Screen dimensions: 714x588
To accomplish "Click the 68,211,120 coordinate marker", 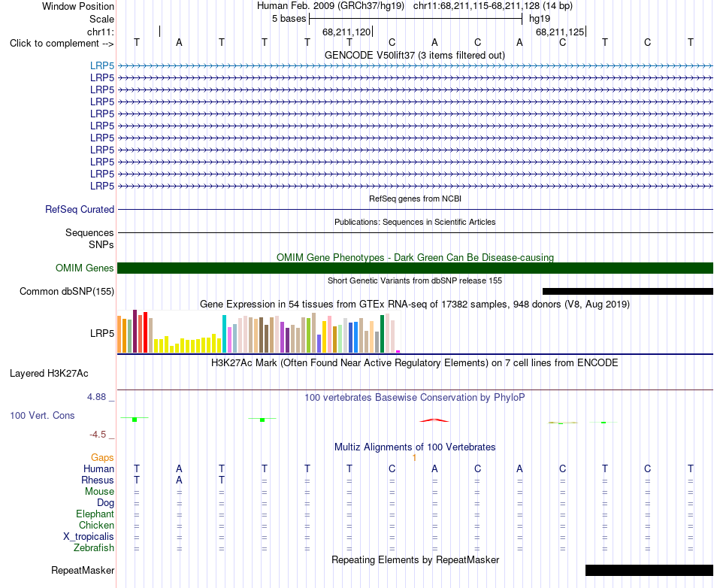I will point(346,32).
